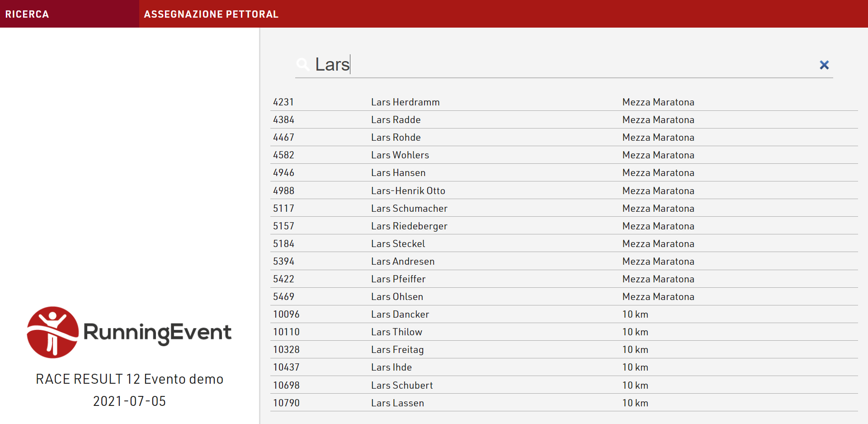Click bib number 10328
Image resolution: width=868 pixels, height=424 pixels.
point(286,350)
